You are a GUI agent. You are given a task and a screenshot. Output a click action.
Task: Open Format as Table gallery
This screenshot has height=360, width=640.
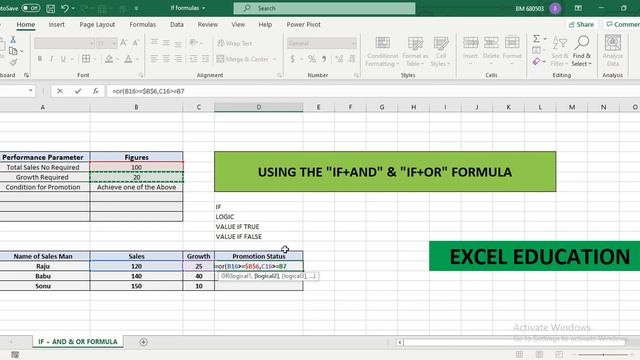click(x=415, y=51)
